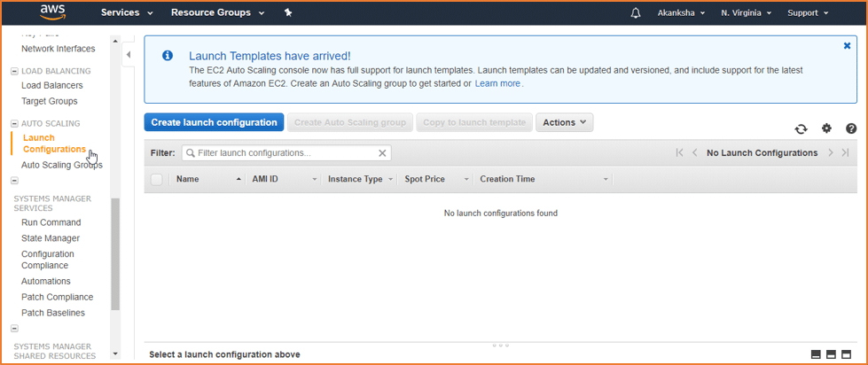Open the settings gear for table preferences
This screenshot has width=868, height=365.
[826, 128]
